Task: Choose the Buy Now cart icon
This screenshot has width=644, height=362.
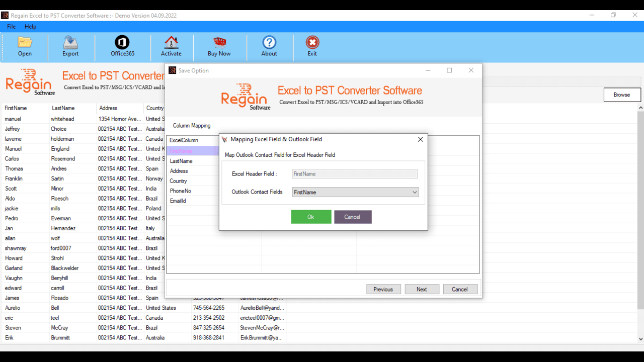Action: pos(219,47)
